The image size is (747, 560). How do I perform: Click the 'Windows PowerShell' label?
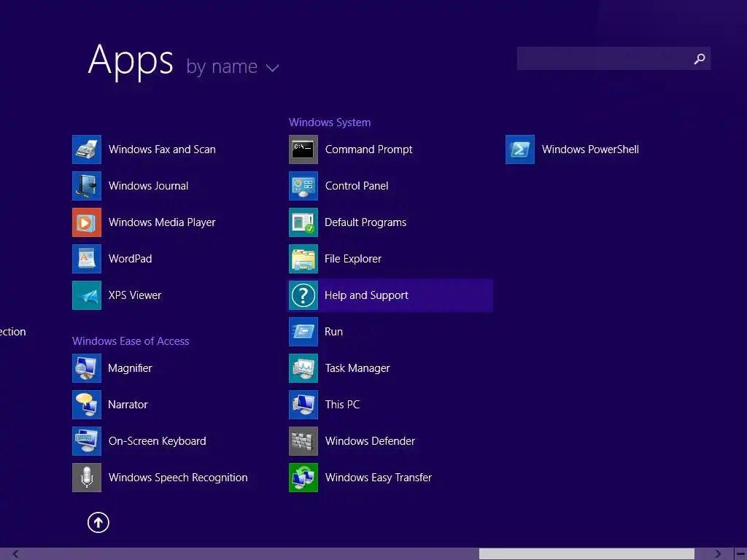click(x=590, y=149)
